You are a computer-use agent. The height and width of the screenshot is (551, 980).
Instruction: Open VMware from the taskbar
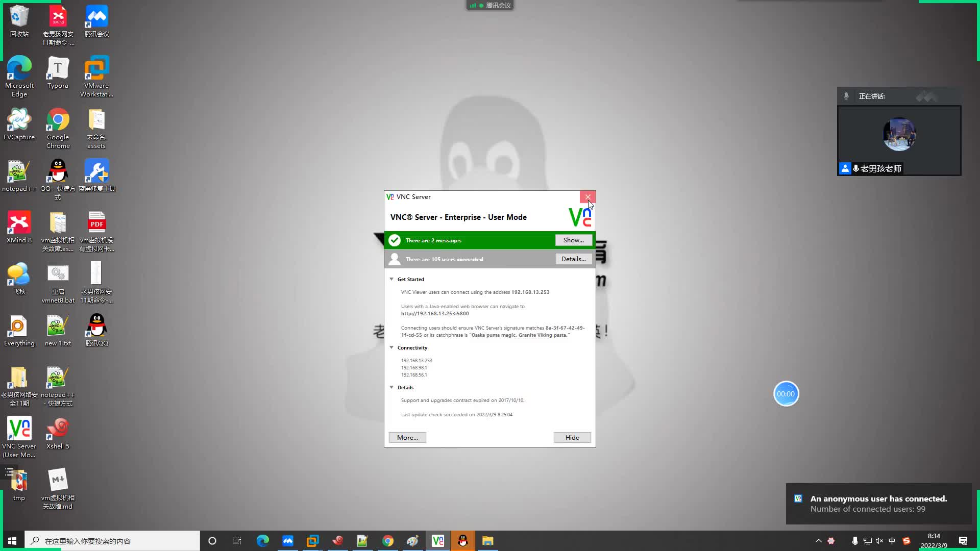point(312,541)
